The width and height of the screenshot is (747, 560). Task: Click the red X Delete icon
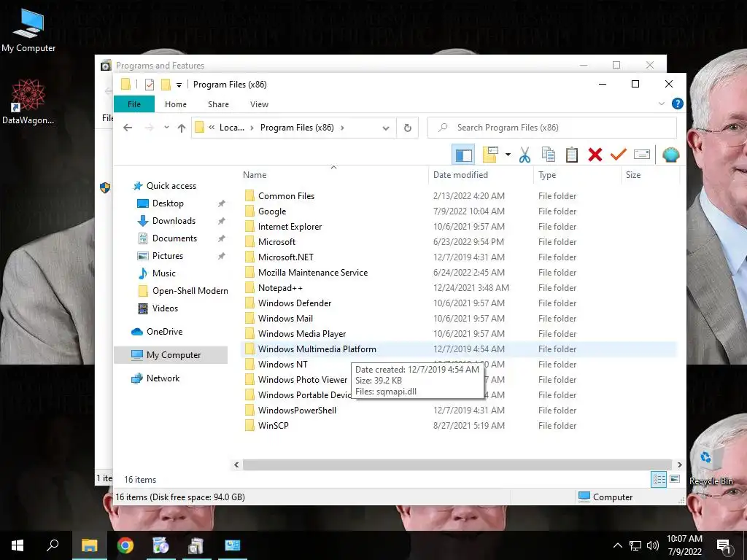[x=595, y=155]
